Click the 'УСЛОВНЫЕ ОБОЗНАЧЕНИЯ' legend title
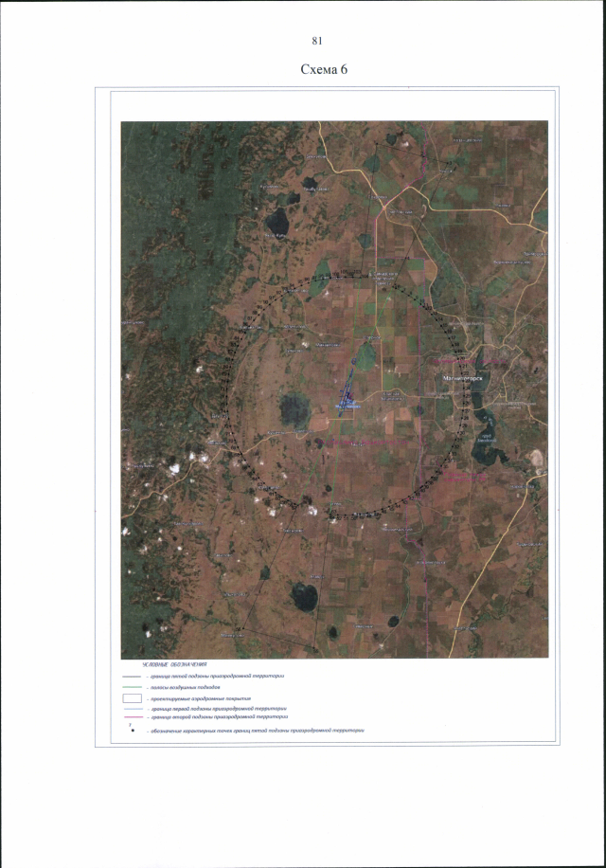Viewport: 606px width, 868px height. (168, 665)
